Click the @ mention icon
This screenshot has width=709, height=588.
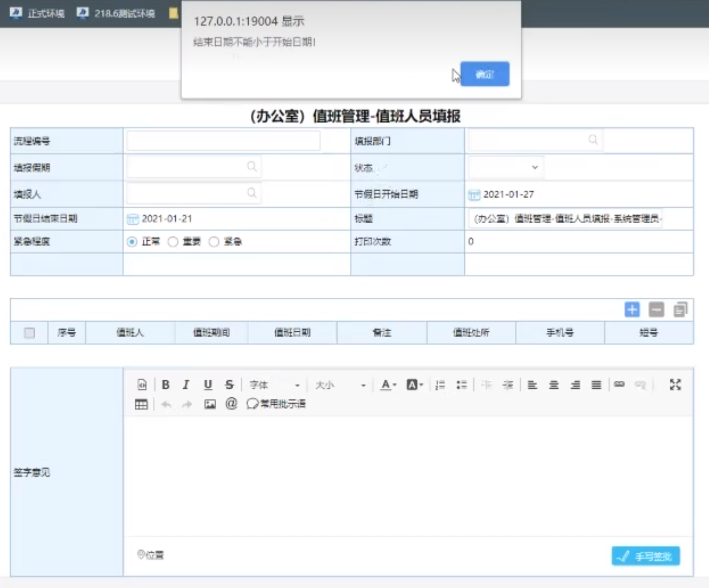click(x=231, y=404)
